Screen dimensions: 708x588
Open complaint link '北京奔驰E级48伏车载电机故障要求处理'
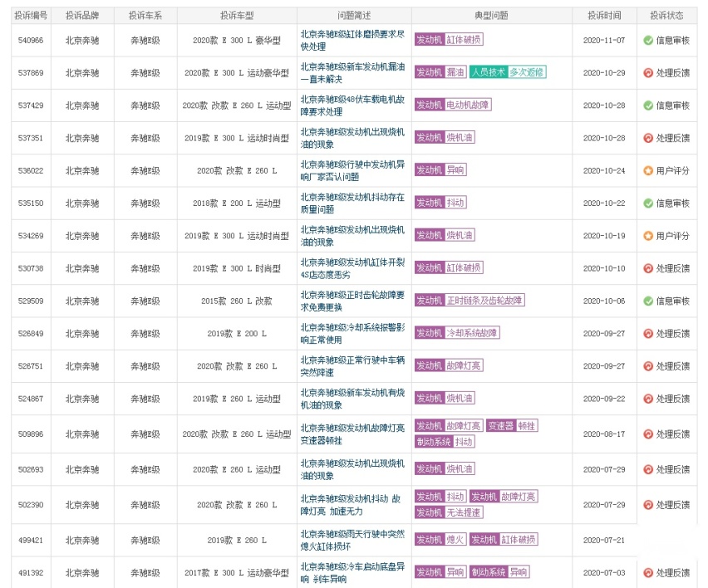coord(352,105)
